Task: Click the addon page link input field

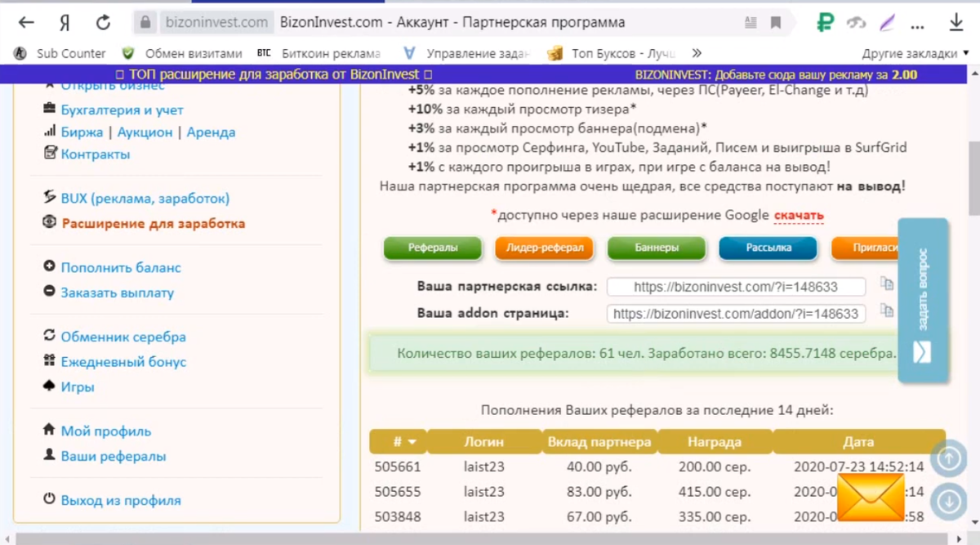Action: pyautogui.click(x=736, y=314)
